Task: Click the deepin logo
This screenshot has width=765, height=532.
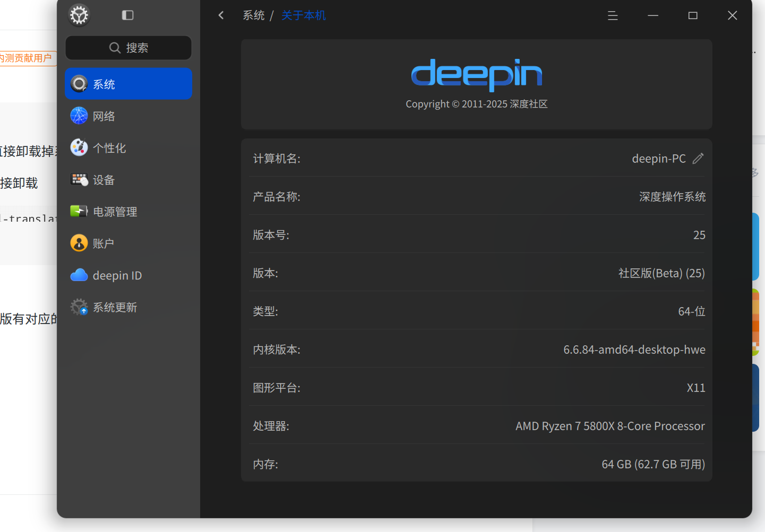Action: pyautogui.click(x=477, y=74)
